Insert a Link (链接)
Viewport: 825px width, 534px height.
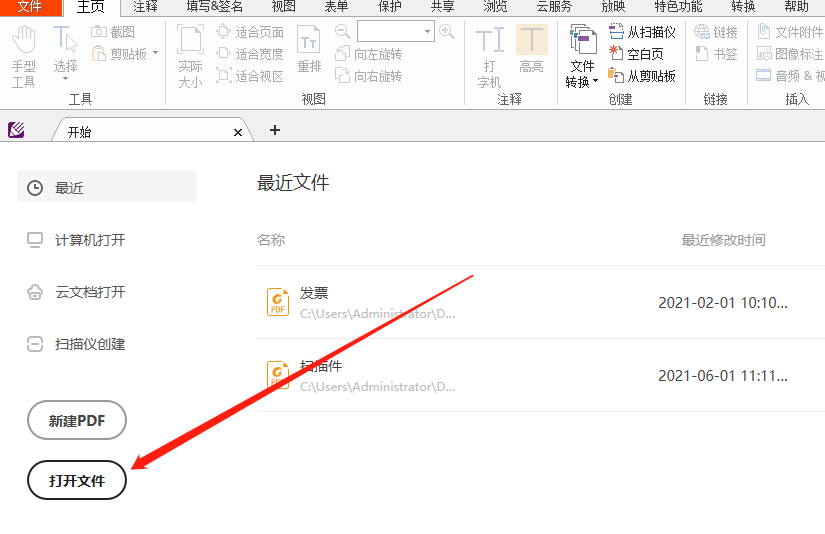716,32
